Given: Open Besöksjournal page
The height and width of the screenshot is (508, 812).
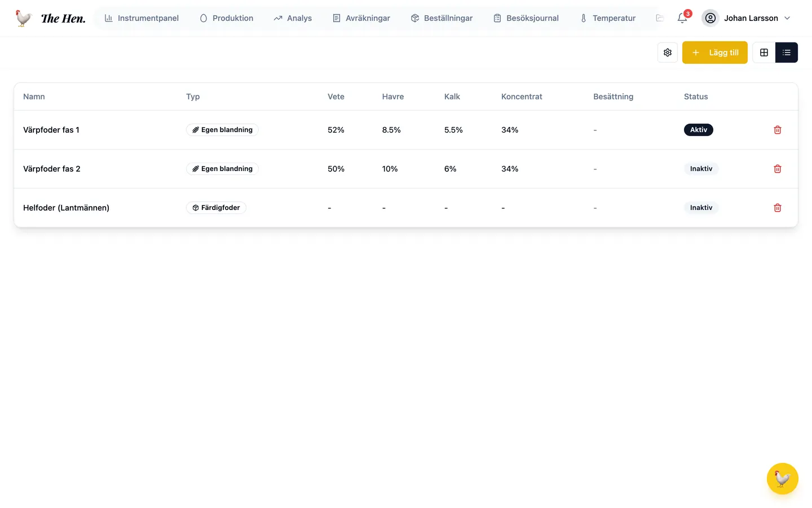Looking at the screenshot, I should 526,18.
